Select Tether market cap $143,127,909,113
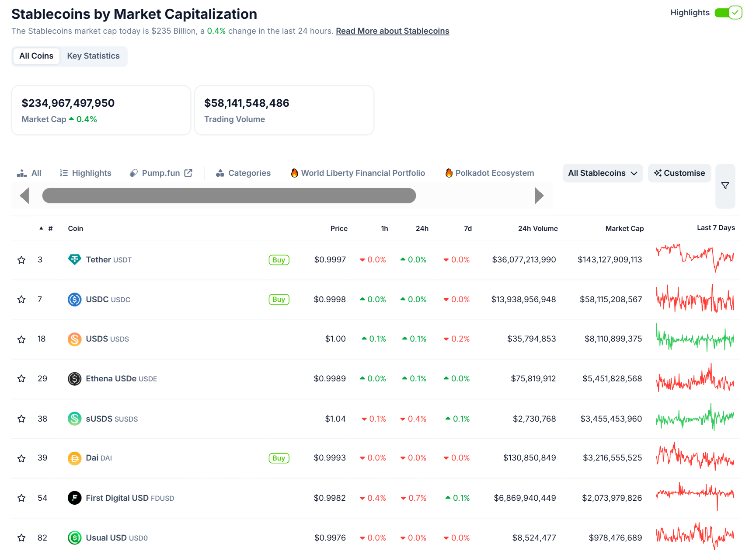 610,260
